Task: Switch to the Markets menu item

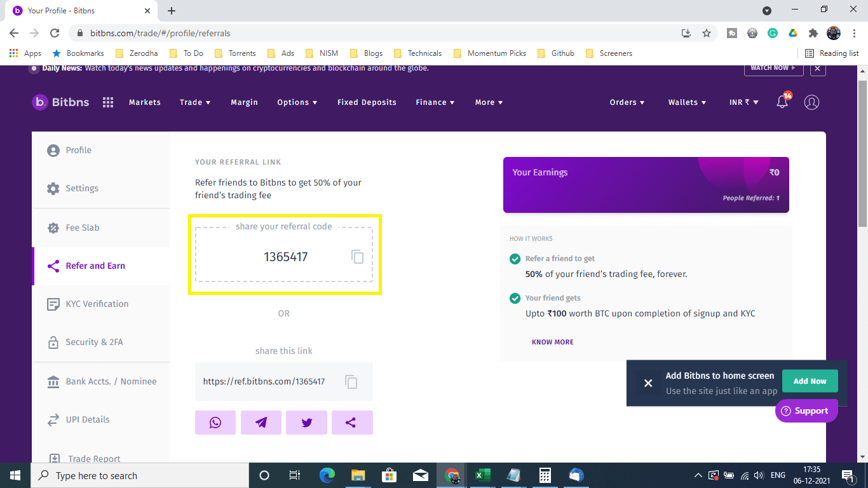Action: pos(144,102)
